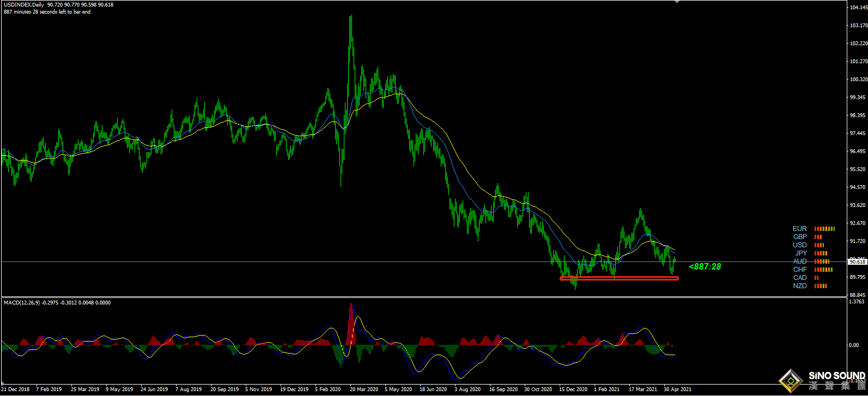Click the chart shift triangle marker at top
The image size is (868, 396).
677,2
